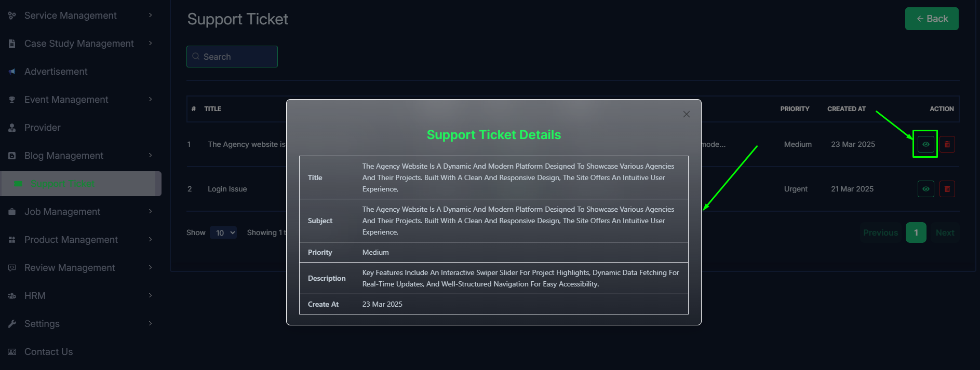
Task: Go to pagination page 1
Action: [916, 232]
